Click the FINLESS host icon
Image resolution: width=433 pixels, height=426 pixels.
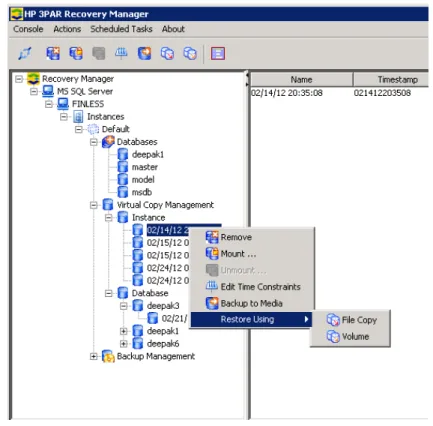click(x=63, y=104)
